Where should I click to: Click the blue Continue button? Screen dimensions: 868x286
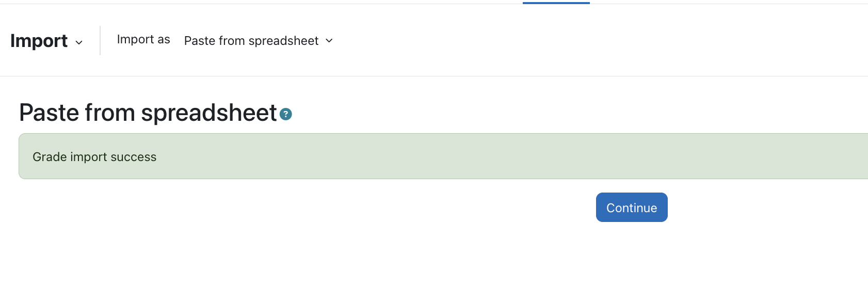pyautogui.click(x=632, y=208)
